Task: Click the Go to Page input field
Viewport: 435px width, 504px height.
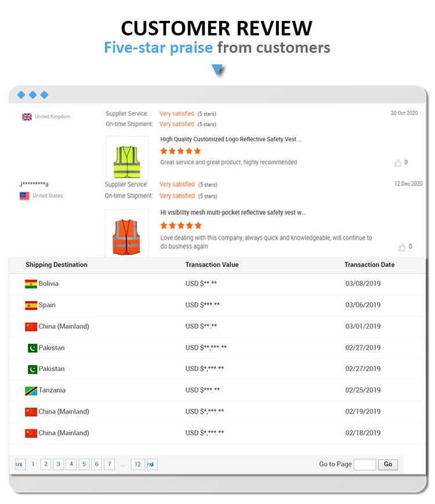Action: (364, 464)
